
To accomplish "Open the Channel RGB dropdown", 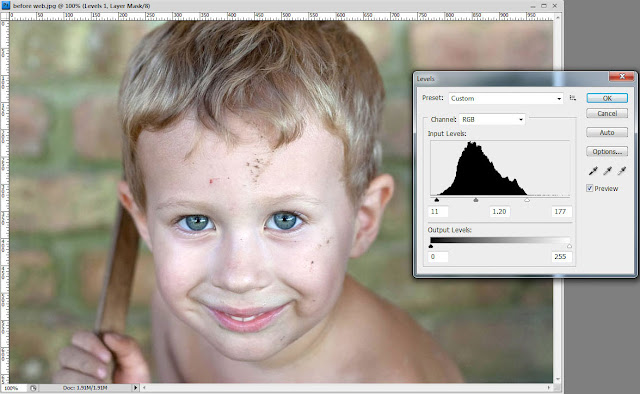I will 492,119.
